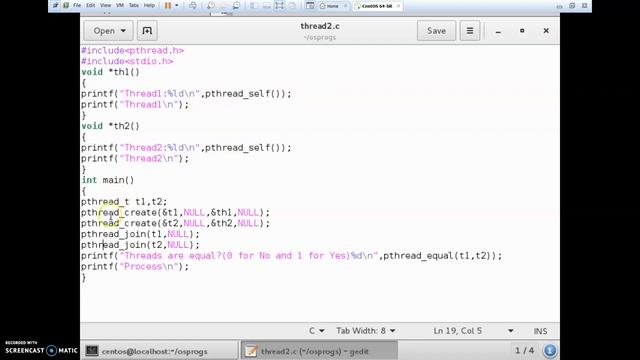Click the printf("Thread1\n"); line
Screen dimensions: 640x360
(x=135, y=104)
